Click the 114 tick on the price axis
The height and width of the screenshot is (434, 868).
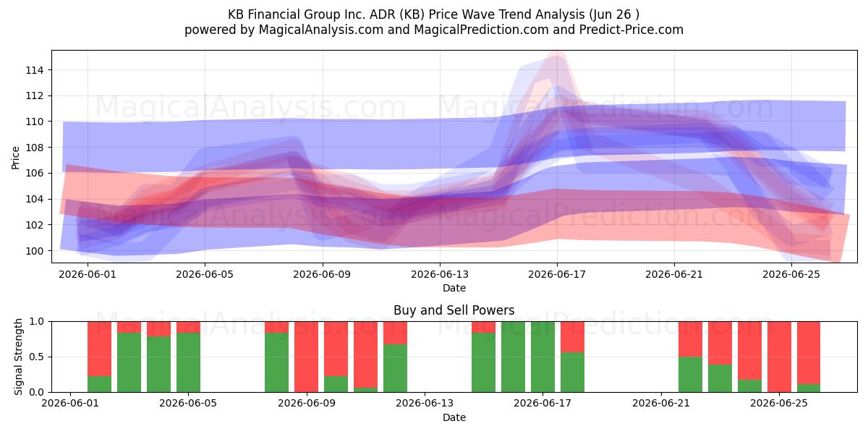(34, 70)
